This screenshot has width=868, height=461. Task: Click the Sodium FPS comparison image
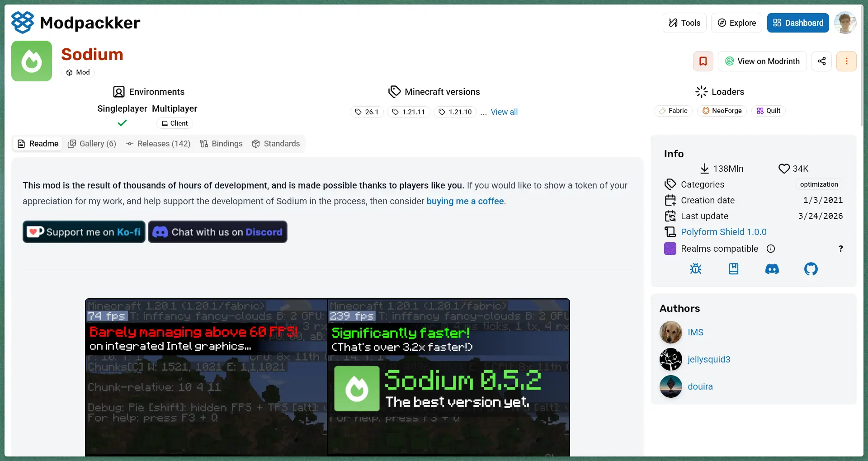(327, 377)
